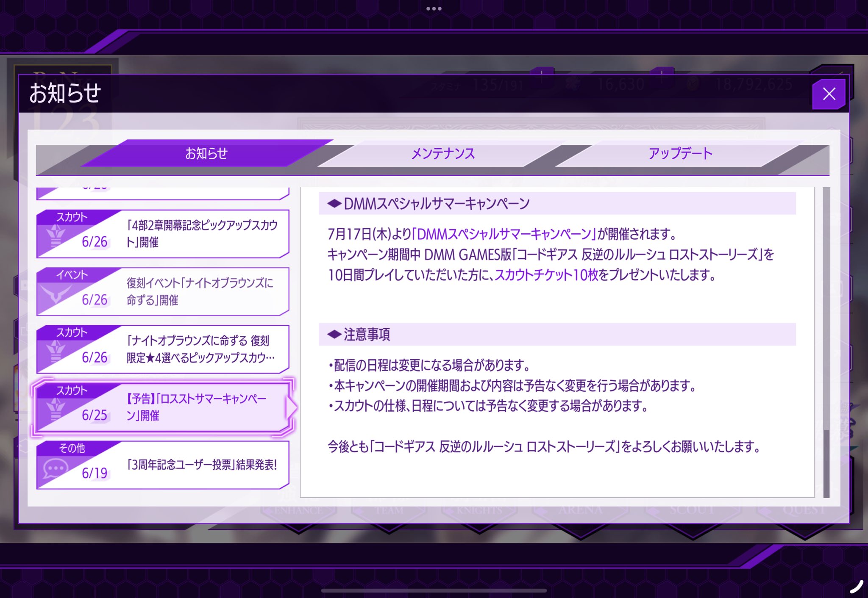The image size is (868, 598).
Task: Click the DMMスペシャルサマーキャンペーン purple link text
Action: tap(504, 234)
